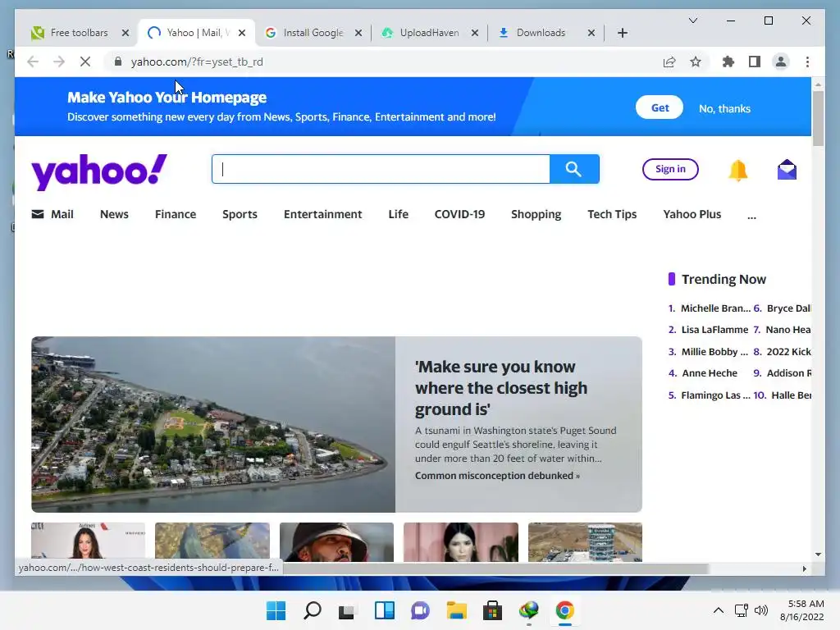This screenshot has width=840, height=630.
Task: Click the browser back arrow
Action: (33, 62)
